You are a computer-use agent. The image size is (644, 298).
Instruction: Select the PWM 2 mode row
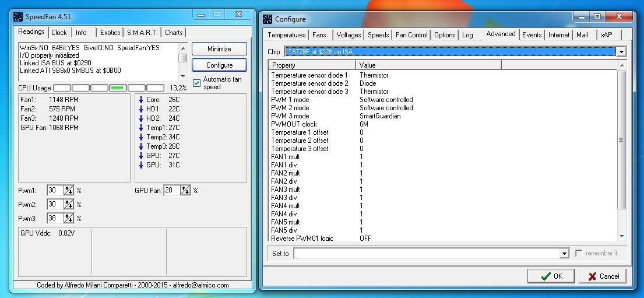coord(443,108)
